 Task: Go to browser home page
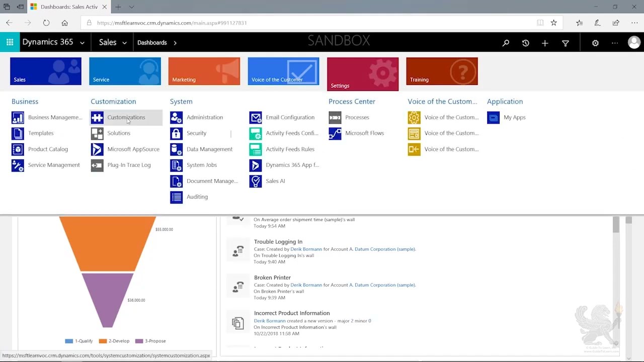pos(64,23)
